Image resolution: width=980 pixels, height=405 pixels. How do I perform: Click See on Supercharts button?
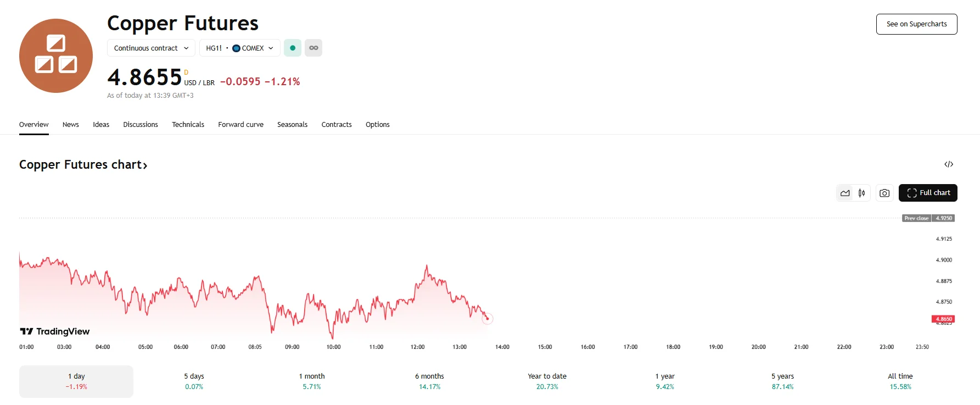pyautogui.click(x=916, y=24)
